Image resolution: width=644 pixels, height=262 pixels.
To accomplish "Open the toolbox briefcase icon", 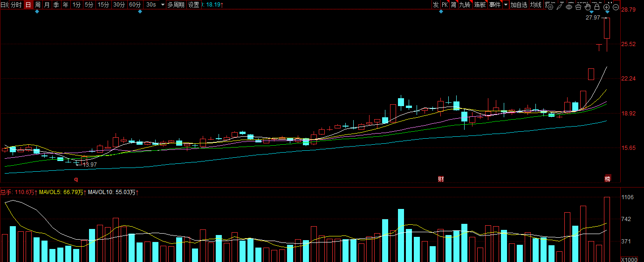I will coord(578,7).
